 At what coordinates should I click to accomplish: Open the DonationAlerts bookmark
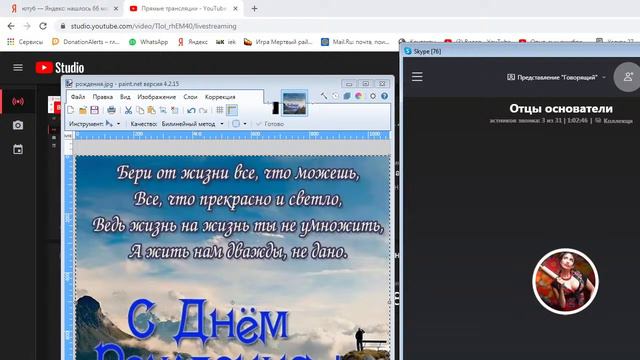85,42
